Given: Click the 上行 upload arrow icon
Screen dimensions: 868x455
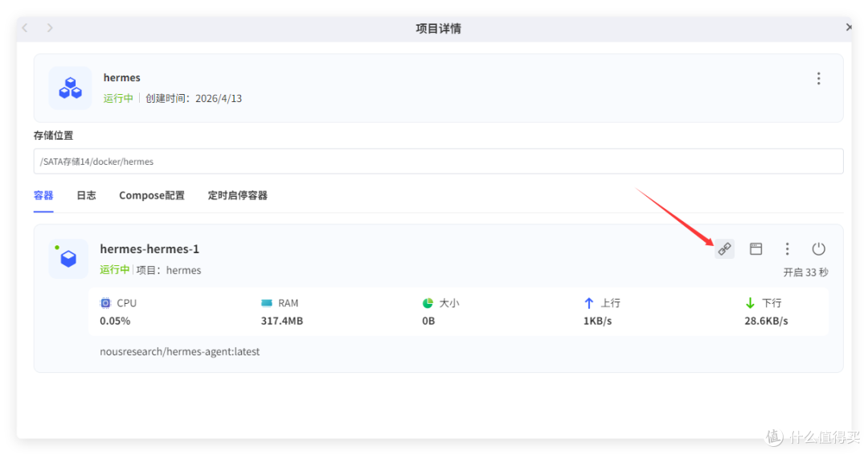Looking at the screenshot, I should coord(589,303).
